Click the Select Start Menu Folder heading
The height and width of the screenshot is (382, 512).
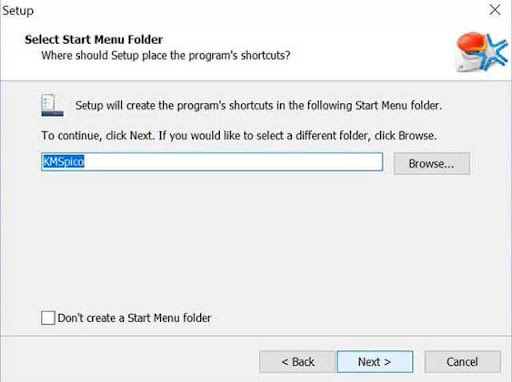click(x=94, y=39)
